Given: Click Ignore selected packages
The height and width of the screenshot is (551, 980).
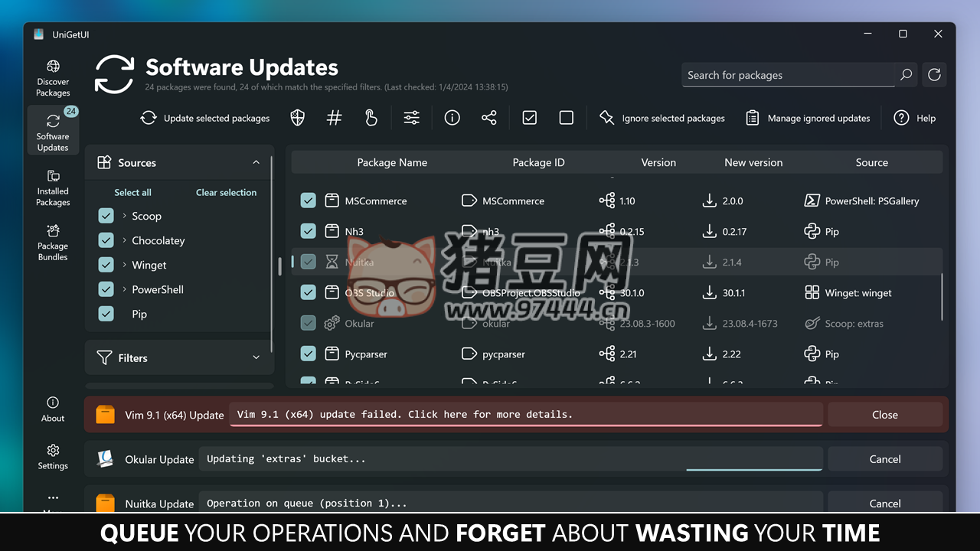Looking at the screenshot, I should point(662,118).
